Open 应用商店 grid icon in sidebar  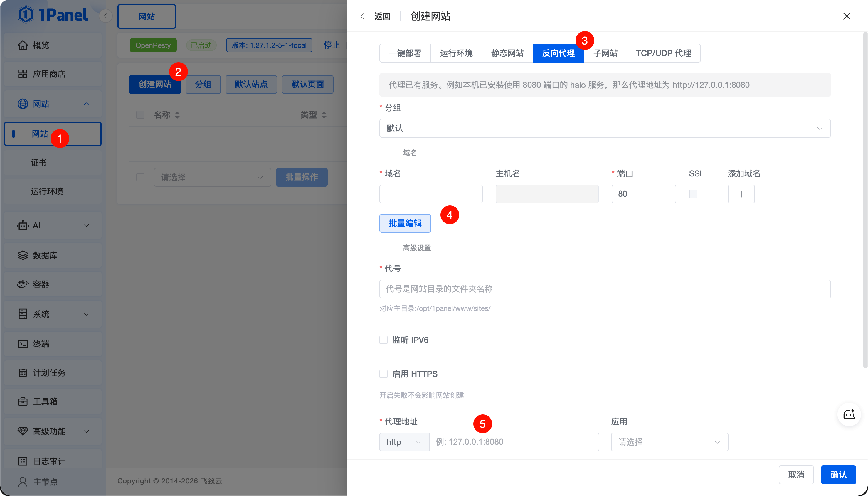[x=23, y=74]
